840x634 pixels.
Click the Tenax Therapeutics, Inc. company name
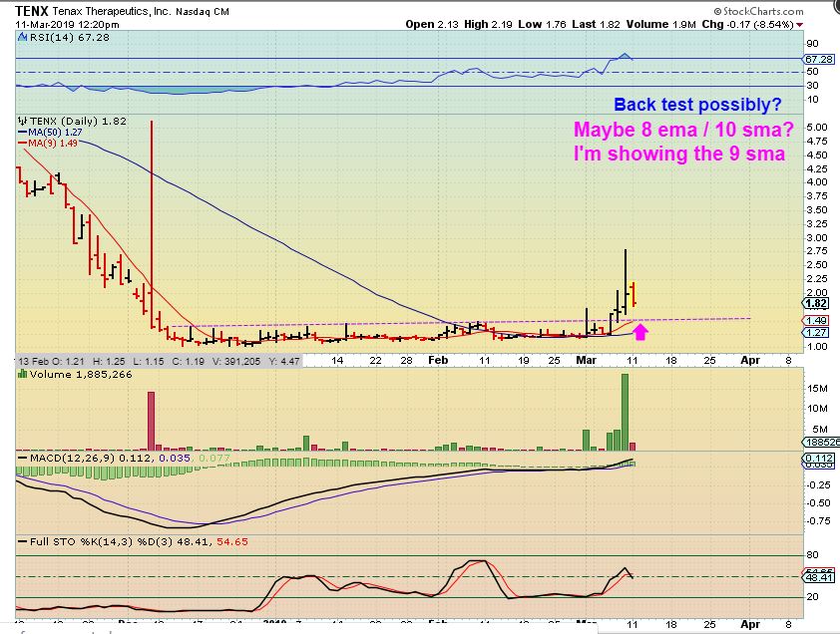pyautogui.click(x=112, y=11)
